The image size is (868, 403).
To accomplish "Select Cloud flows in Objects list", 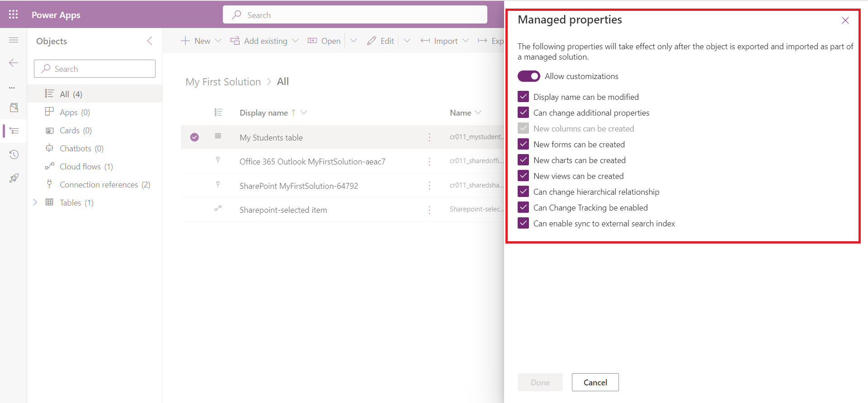I will [80, 167].
